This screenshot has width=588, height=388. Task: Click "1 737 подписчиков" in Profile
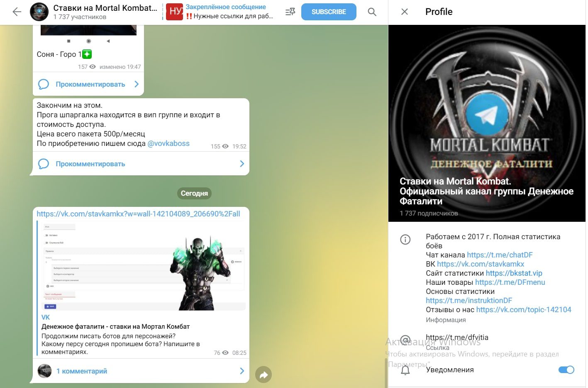coord(429,213)
